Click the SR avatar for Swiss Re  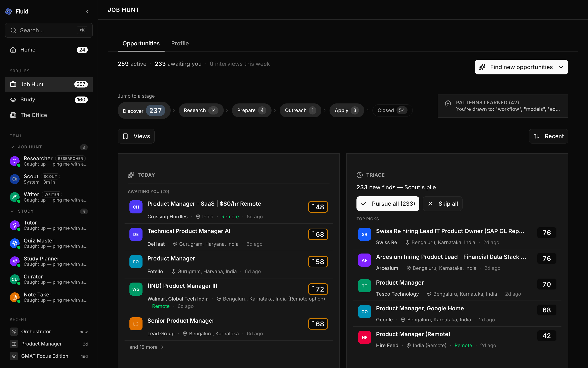point(364,234)
